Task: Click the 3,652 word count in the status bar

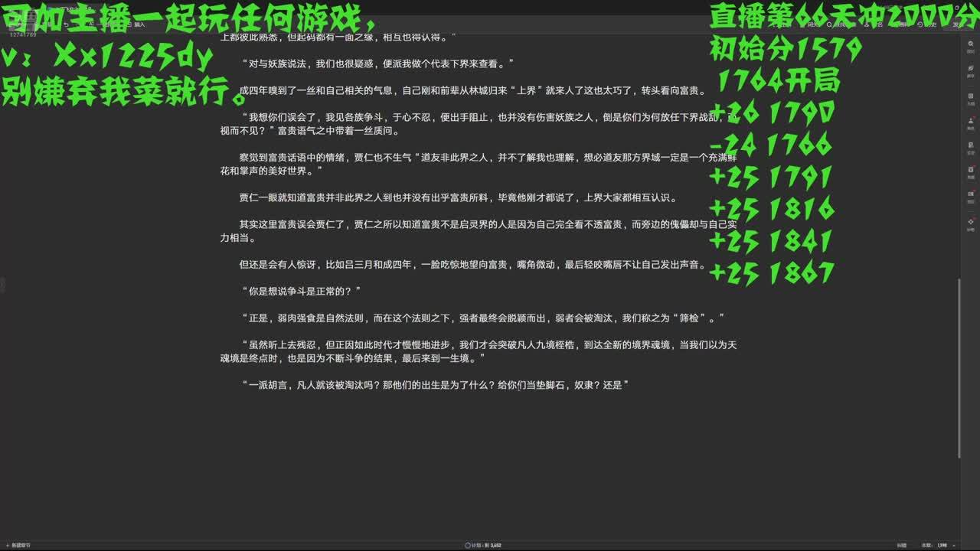Action: (x=495, y=545)
